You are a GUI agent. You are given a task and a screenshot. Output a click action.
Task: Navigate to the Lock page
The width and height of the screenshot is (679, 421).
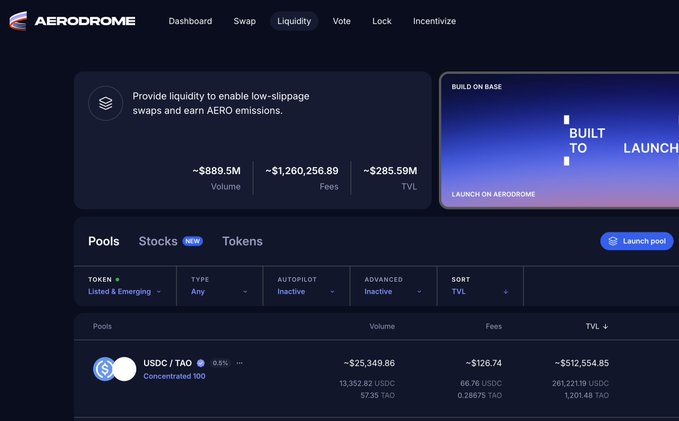pyautogui.click(x=382, y=21)
